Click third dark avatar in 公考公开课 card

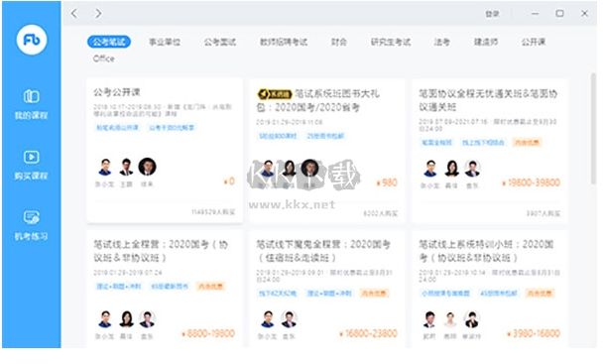[x=147, y=167]
